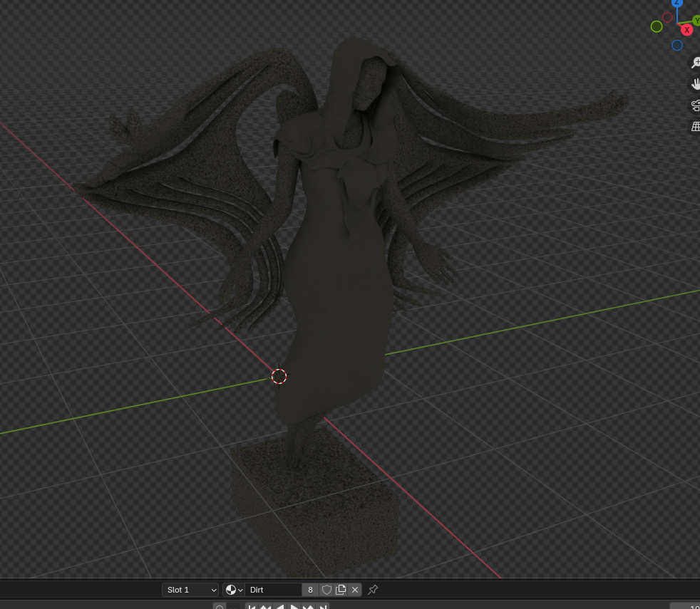Viewport: 700px width, 609px height.
Task: Click the hand pan view icon
Action: (696, 84)
